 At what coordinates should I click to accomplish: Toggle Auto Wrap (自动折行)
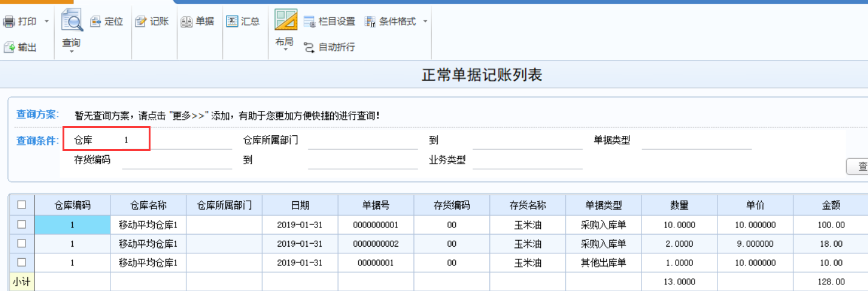310,47
